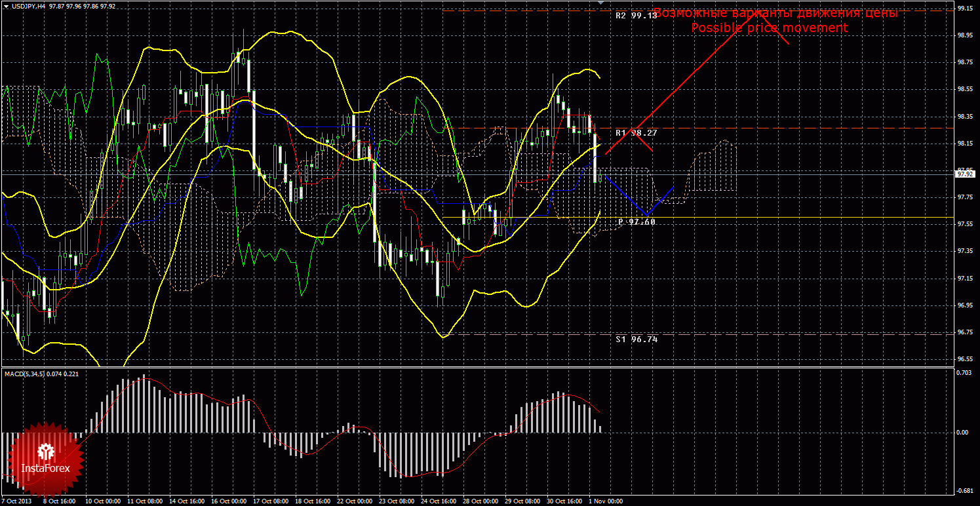Viewport: 980px width, 506px height.
Task: Click the 'Possible price movement' annotation text
Action: pyautogui.click(x=769, y=28)
